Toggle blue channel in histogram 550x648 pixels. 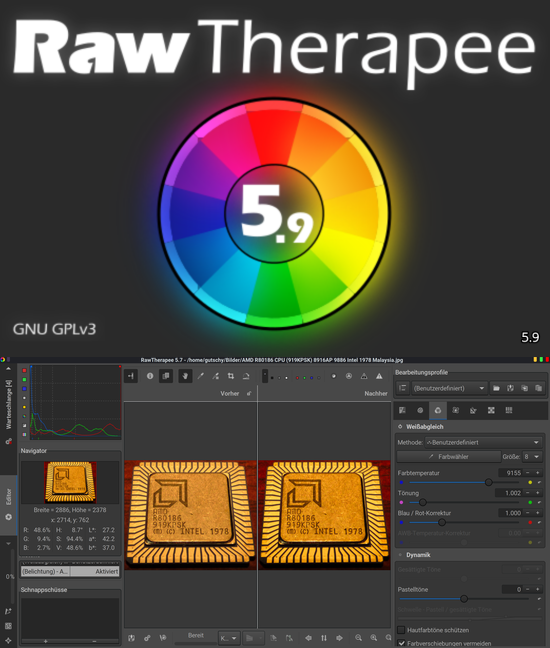click(x=24, y=389)
